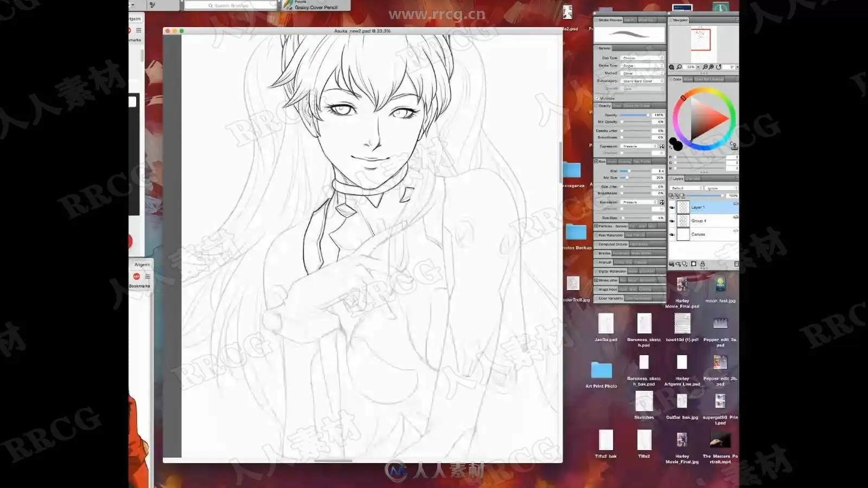Click the Navigator magnifier icon
The image size is (868, 488).
click(679, 67)
